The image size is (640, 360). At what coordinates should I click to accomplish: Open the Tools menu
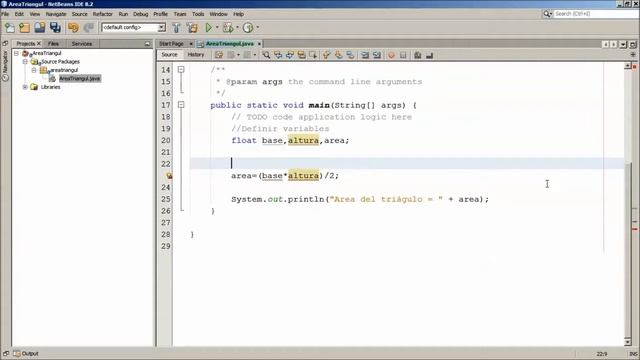click(198, 14)
